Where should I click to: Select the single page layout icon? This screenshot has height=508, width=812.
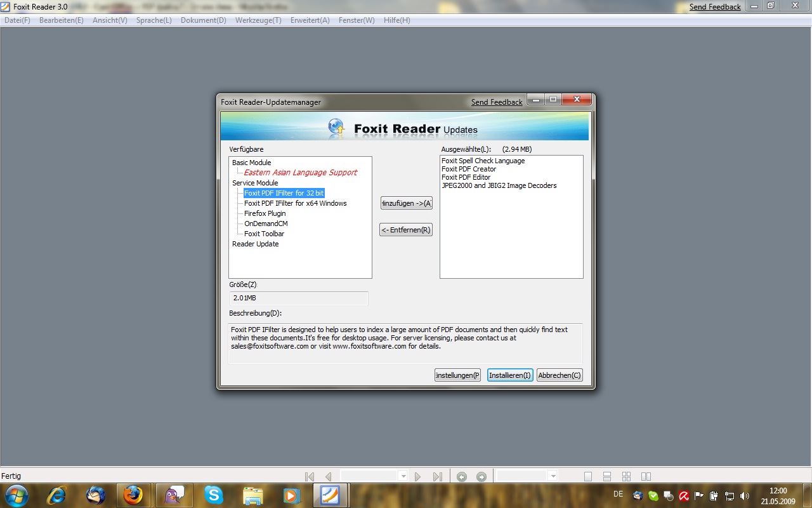(x=588, y=476)
